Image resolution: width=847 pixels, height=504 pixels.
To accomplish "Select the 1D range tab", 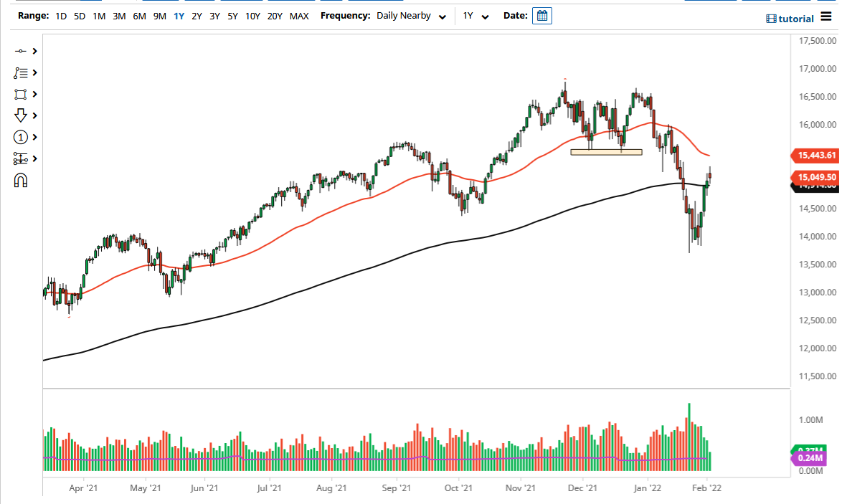I will [60, 15].
